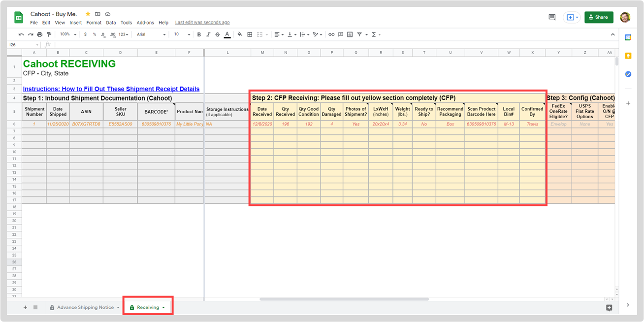The image size is (644, 322).
Task: Increase decimal places
Action: coord(113,34)
